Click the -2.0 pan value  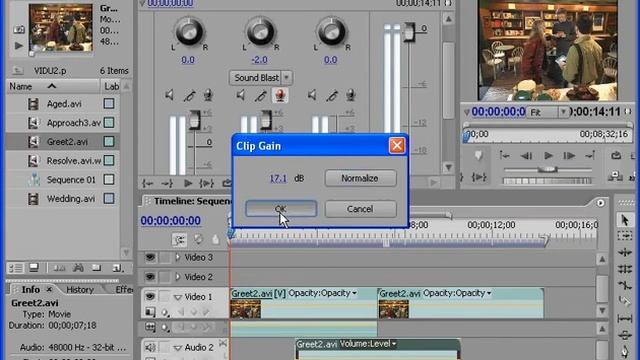pos(260,60)
